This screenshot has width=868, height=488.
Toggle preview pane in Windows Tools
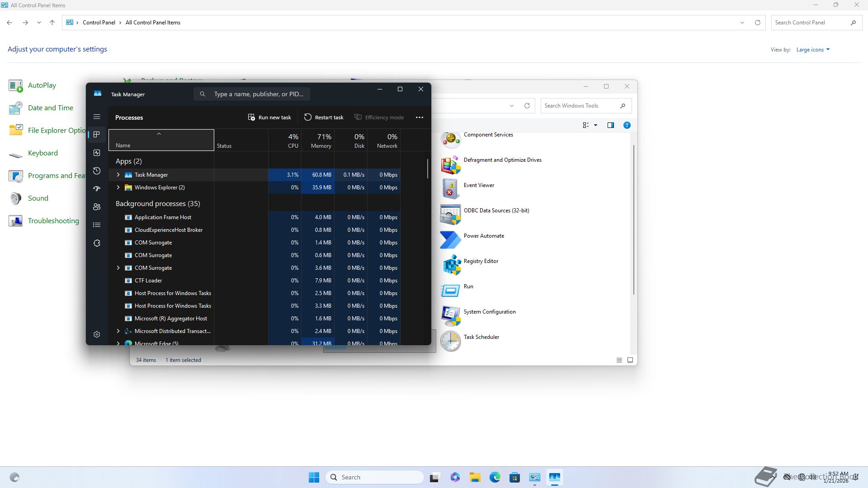coord(611,125)
